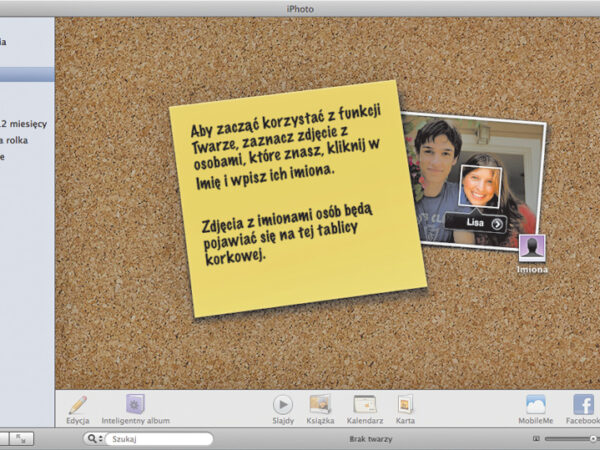Toggle full screen mode button
600x450 pixels.
point(23,439)
